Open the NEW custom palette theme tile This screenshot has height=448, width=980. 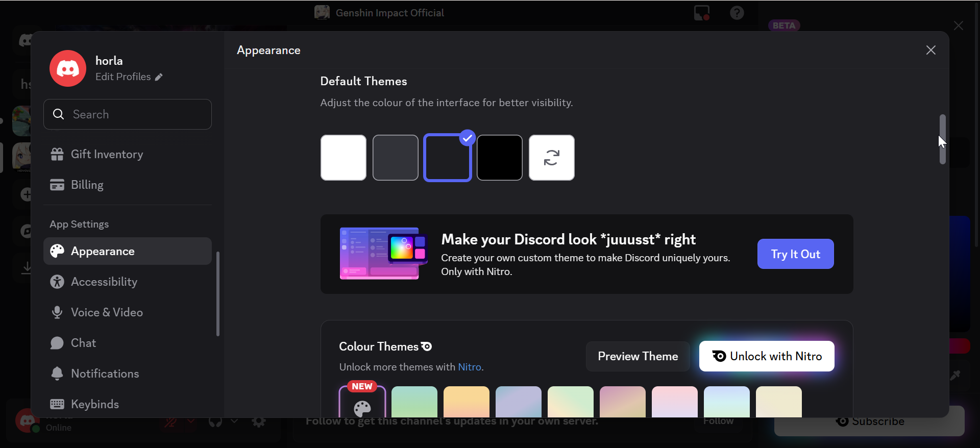click(362, 402)
